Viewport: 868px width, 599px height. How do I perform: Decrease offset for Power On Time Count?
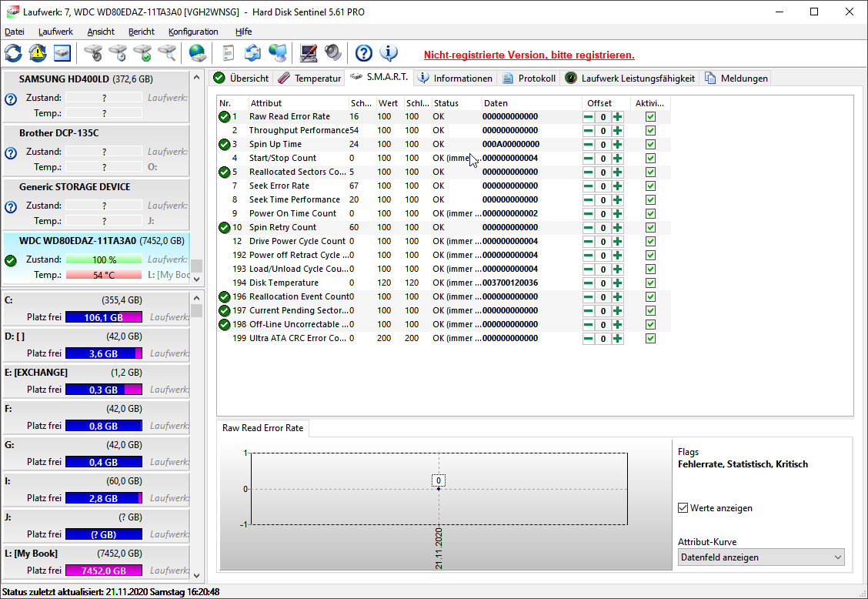[587, 213]
